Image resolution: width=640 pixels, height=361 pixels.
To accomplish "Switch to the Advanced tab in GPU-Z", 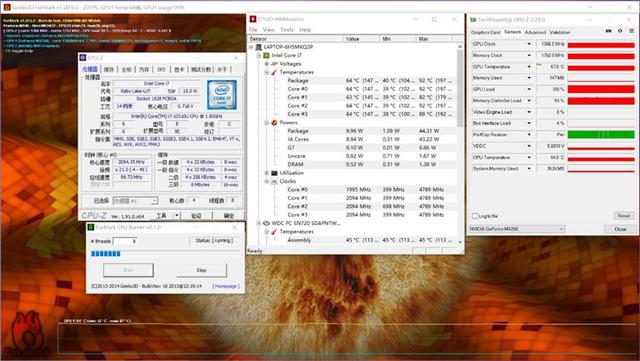I will tap(535, 32).
